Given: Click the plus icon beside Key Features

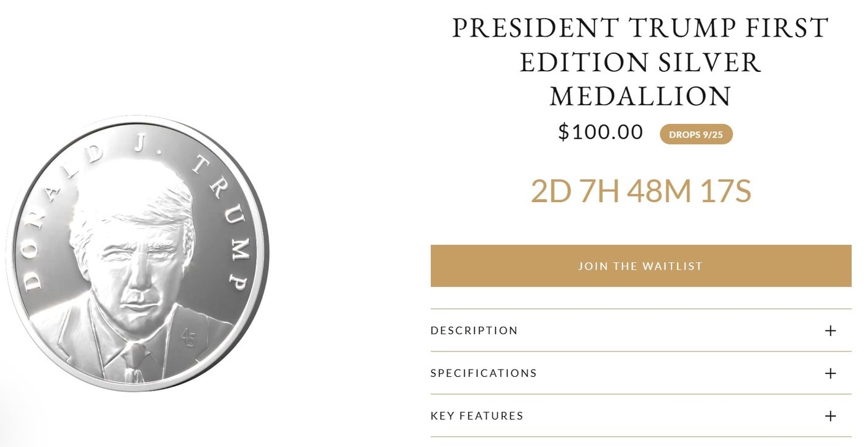Looking at the screenshot, I should (830, 416).
